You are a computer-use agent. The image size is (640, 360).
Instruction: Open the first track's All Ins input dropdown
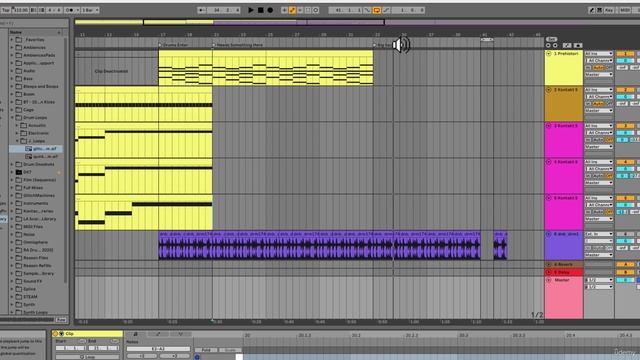tap(599, 53)
